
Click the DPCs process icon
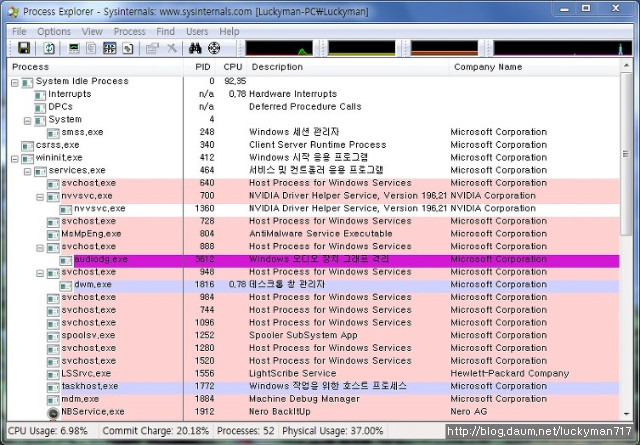pyautogui.click(x=40, y=108)
